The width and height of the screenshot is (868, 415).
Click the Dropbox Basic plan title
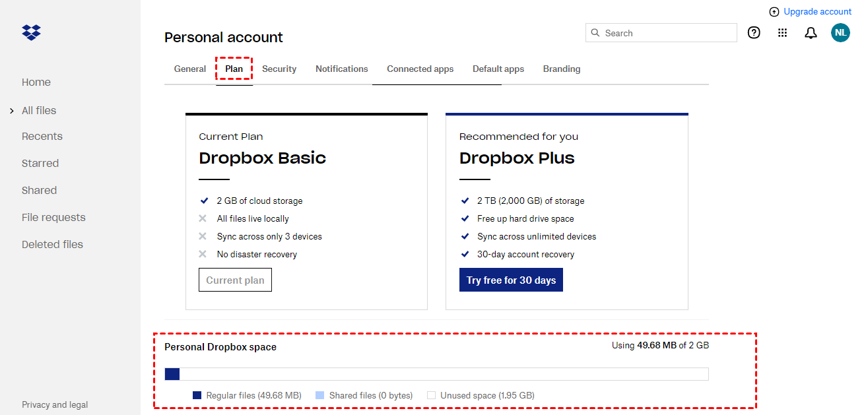[263, 158]
